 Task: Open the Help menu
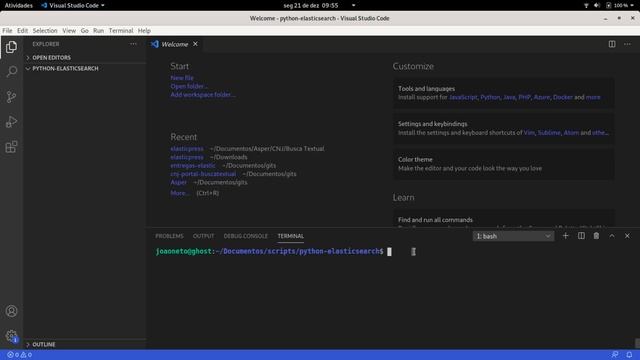[144, 31]
